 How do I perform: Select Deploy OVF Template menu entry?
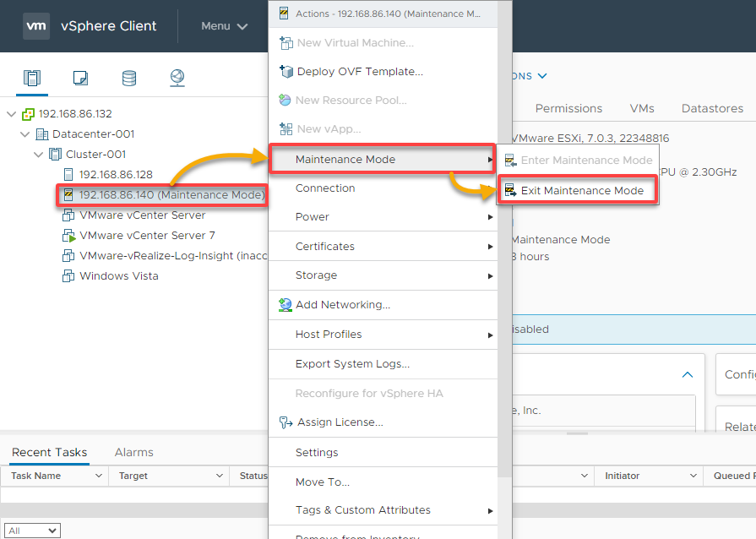tap(383, 71)
